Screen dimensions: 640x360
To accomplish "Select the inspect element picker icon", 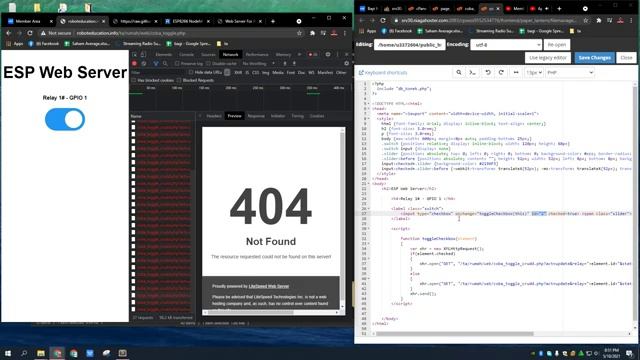I will 134,54.
